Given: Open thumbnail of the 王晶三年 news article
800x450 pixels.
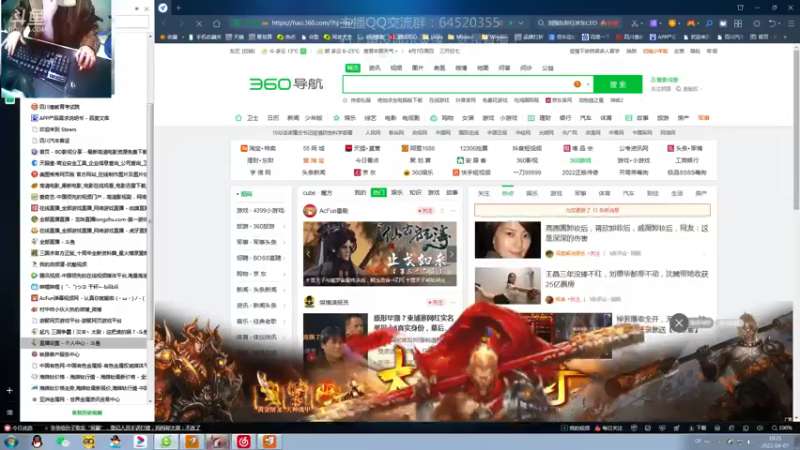Looking at the screenshot, I should click(507, 286).
